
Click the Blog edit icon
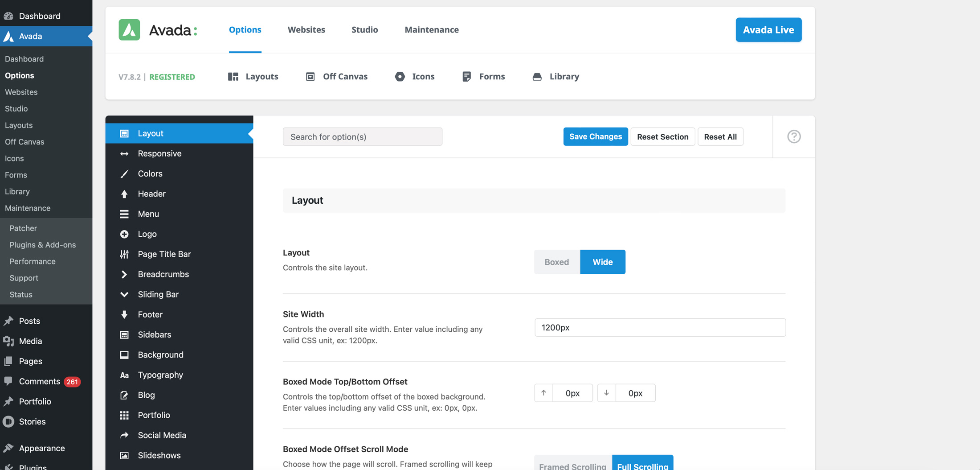[124, 395]
